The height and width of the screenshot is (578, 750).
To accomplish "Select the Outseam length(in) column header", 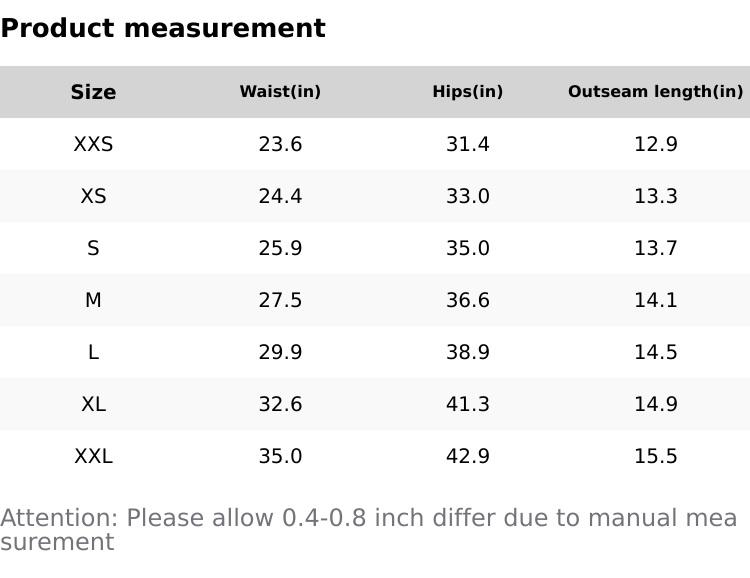I will click(x=655, y=92).
